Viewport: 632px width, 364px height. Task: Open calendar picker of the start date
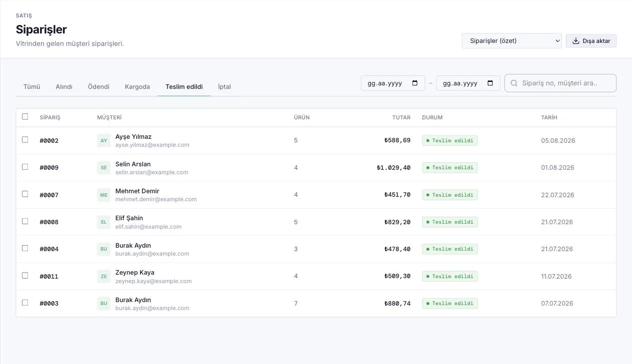[x=415, y=83]
